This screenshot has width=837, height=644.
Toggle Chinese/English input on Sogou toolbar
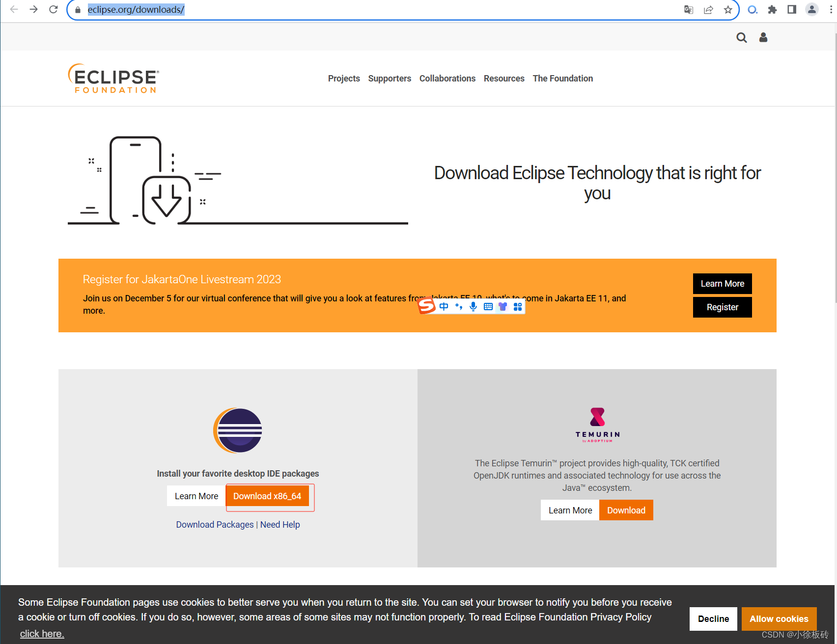444,306
